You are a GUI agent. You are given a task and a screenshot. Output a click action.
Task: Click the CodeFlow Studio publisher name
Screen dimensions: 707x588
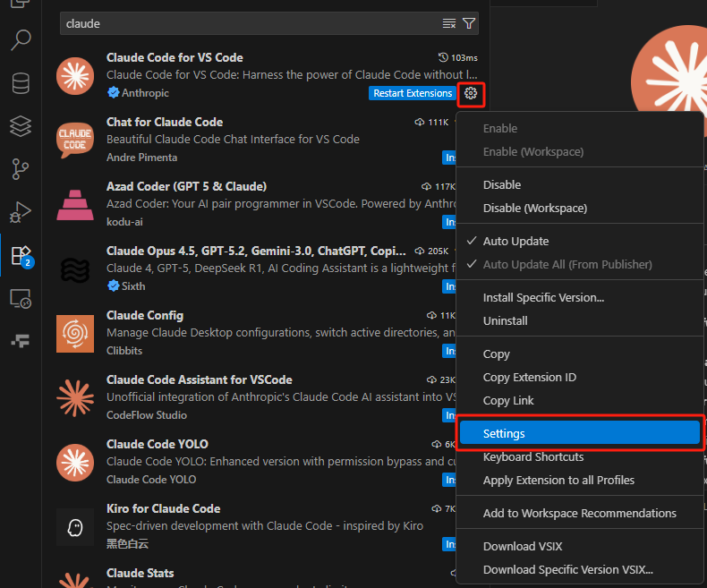147,415
